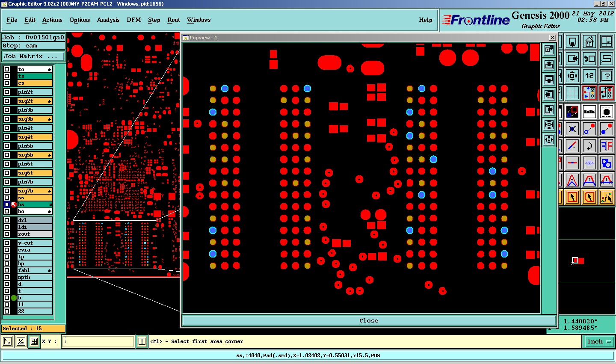Click the ldi layer name

(x=35, y=227)
